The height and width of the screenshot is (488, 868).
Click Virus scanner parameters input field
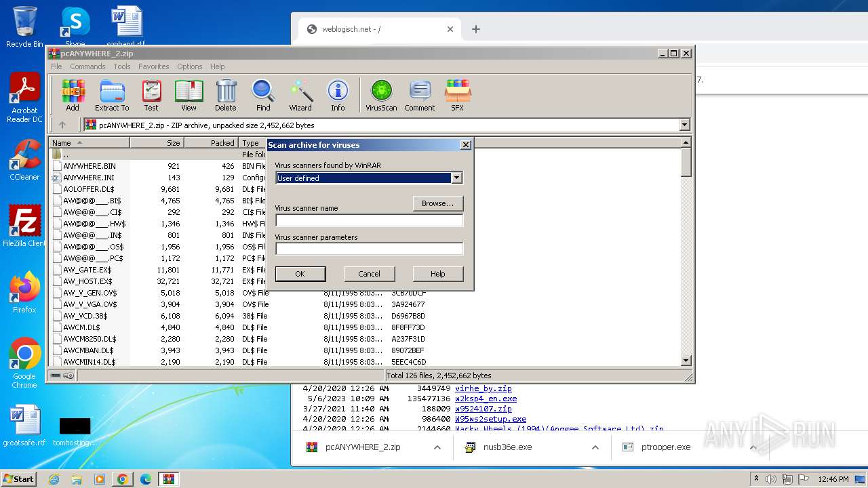point(369,249)
